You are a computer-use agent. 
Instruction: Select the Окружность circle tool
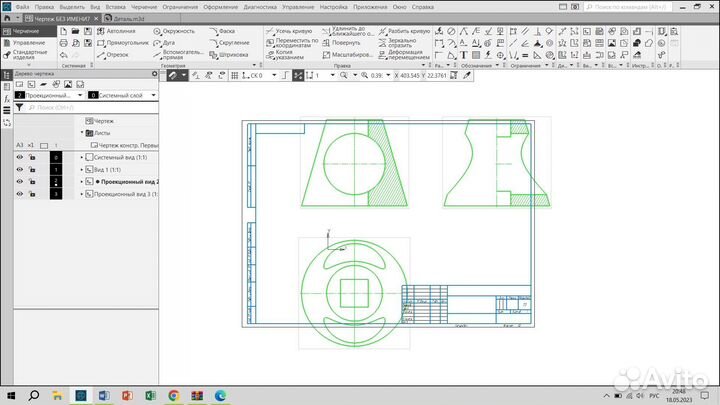click(178, 31)
